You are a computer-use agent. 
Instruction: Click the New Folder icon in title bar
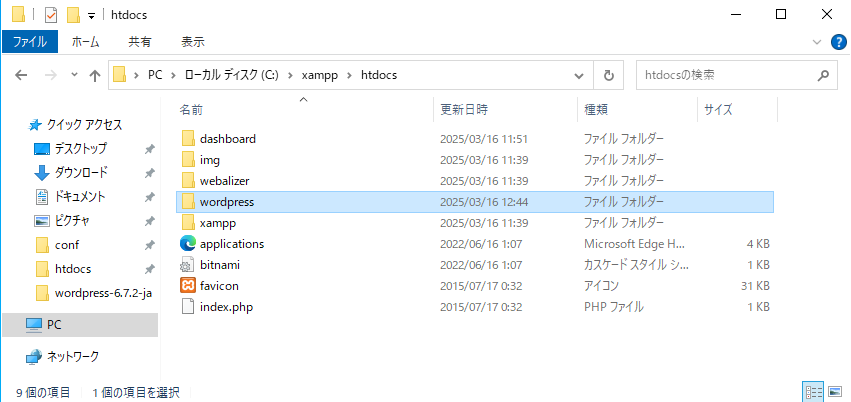click(72, 15)
